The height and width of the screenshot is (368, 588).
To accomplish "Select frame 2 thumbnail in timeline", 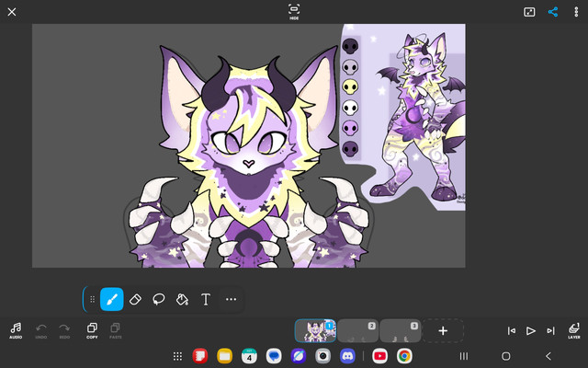I will [x=357, y=331].
